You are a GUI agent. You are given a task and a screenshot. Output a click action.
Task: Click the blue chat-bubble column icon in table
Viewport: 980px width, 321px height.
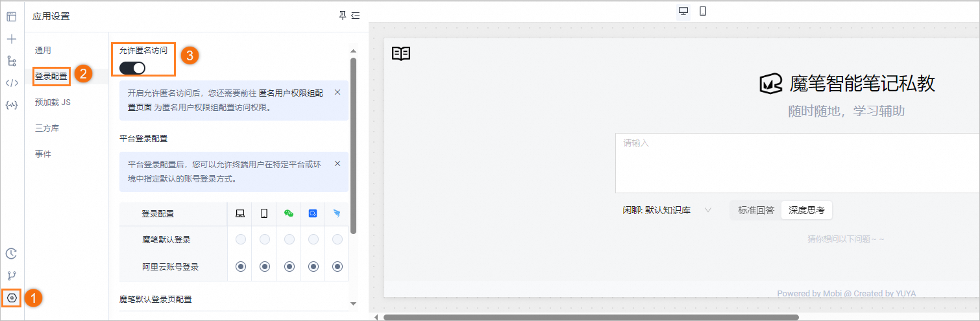[313, 213]
